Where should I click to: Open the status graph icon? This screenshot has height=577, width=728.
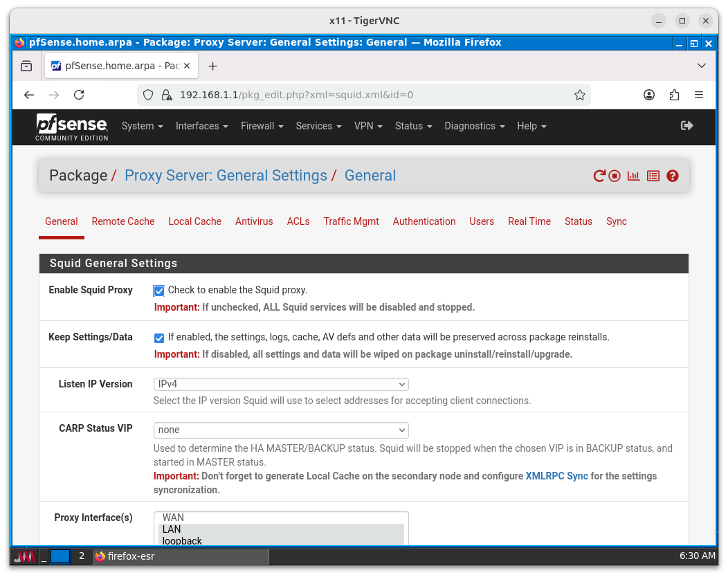click(633, 176)
